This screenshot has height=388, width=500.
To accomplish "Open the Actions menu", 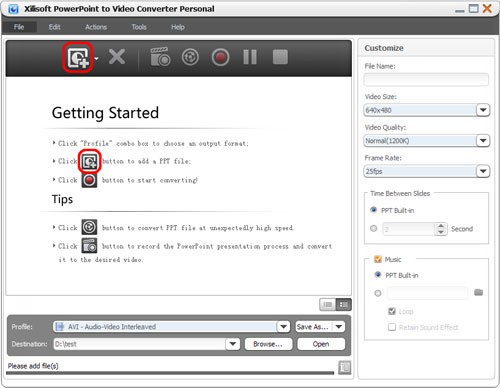I will point(96,27).
